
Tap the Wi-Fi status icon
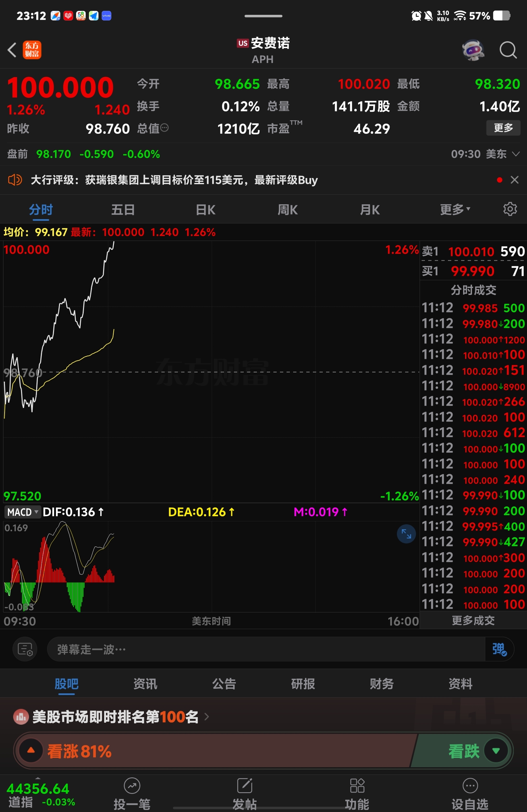pyautogui.click(x=460, y=16)
